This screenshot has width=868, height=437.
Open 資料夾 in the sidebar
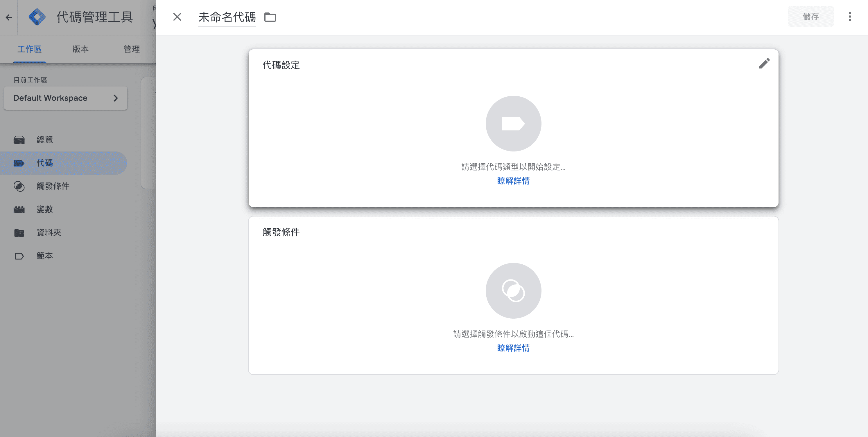point(49,232)
